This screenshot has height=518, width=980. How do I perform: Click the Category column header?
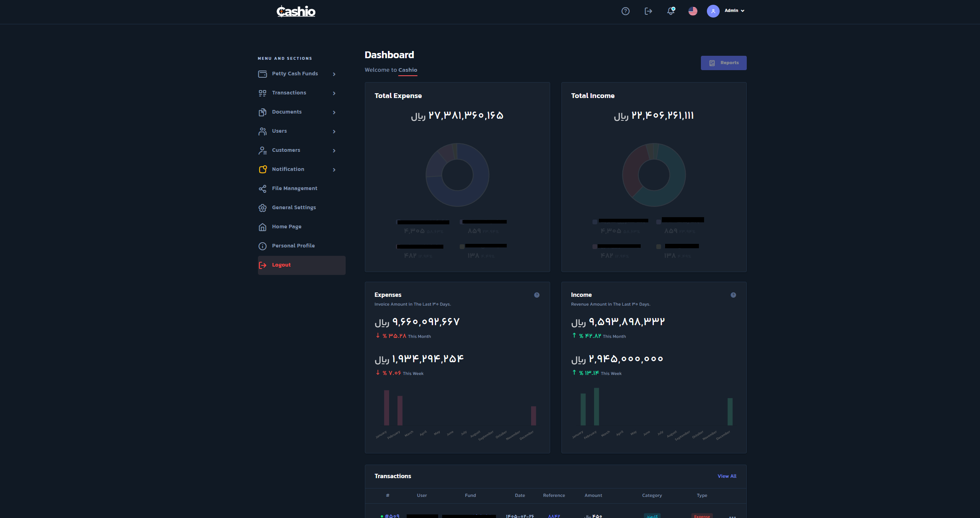(652, 496)
